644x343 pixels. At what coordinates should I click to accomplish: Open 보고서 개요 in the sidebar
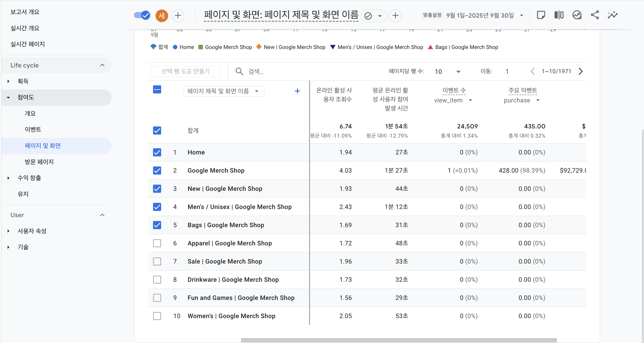pos(25,12)
